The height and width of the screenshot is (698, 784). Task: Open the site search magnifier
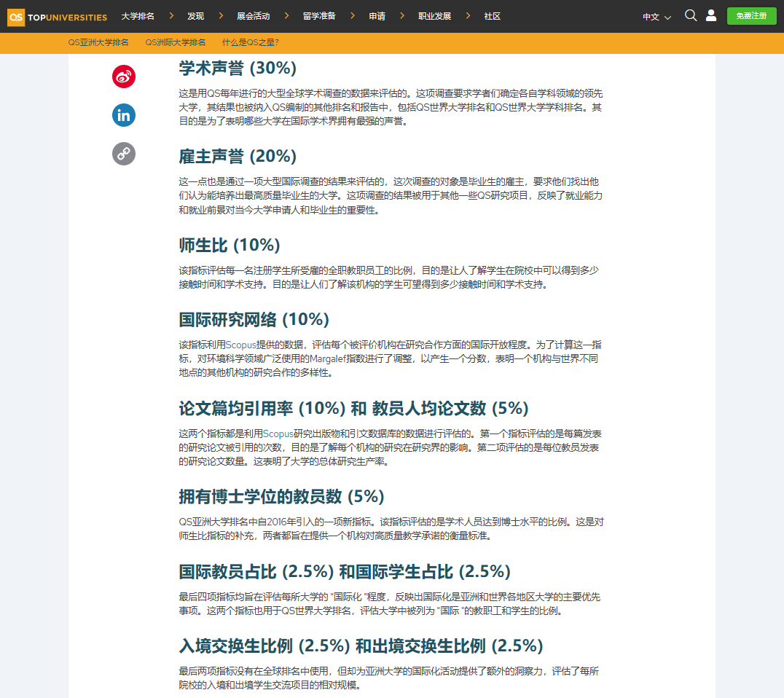click(691, 15)
